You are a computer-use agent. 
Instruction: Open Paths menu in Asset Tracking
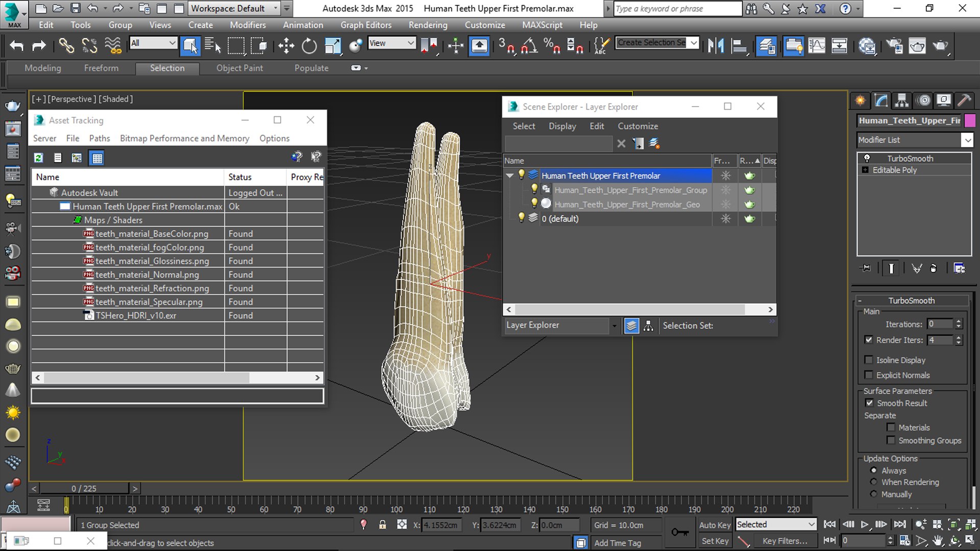[x=100, y=138]
